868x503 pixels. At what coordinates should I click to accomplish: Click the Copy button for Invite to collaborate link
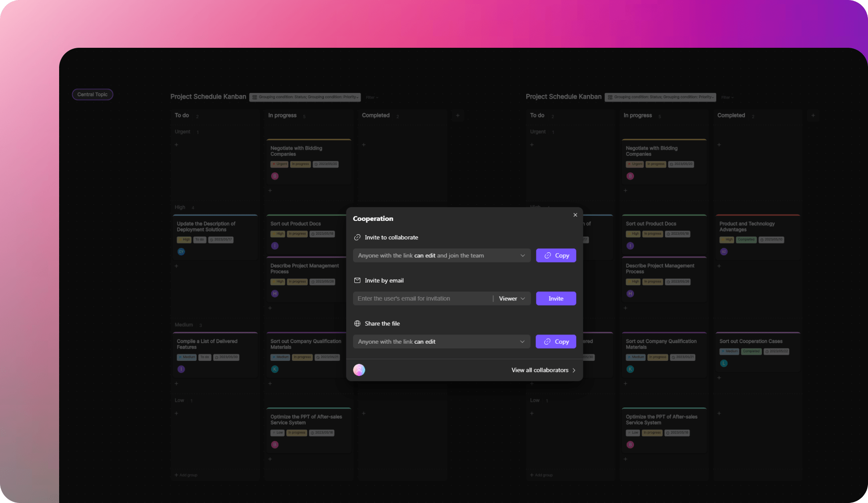click(x=555, y=255)
